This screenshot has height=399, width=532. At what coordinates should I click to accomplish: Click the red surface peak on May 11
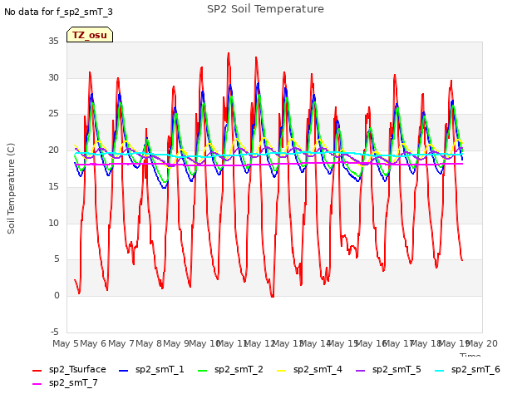pos(229,53)
